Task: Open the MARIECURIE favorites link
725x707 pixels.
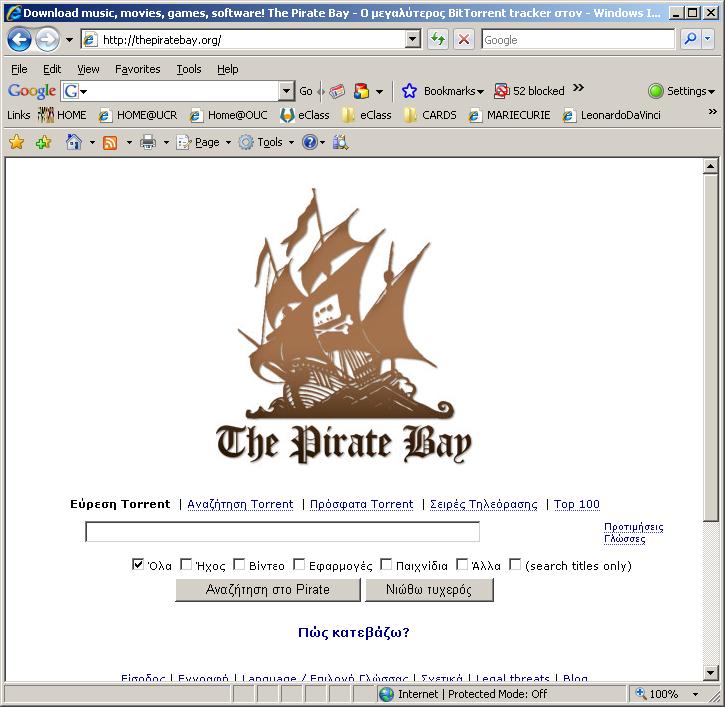Action: coord(509,115)
